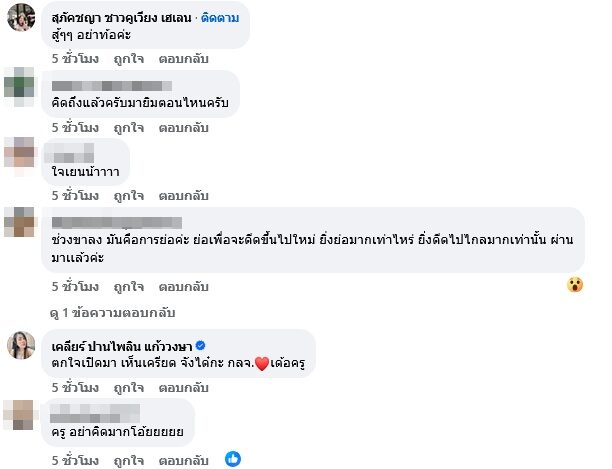Click the blurred avatar beside the คิดถึงแล้วครับ comment

point(21,88)
